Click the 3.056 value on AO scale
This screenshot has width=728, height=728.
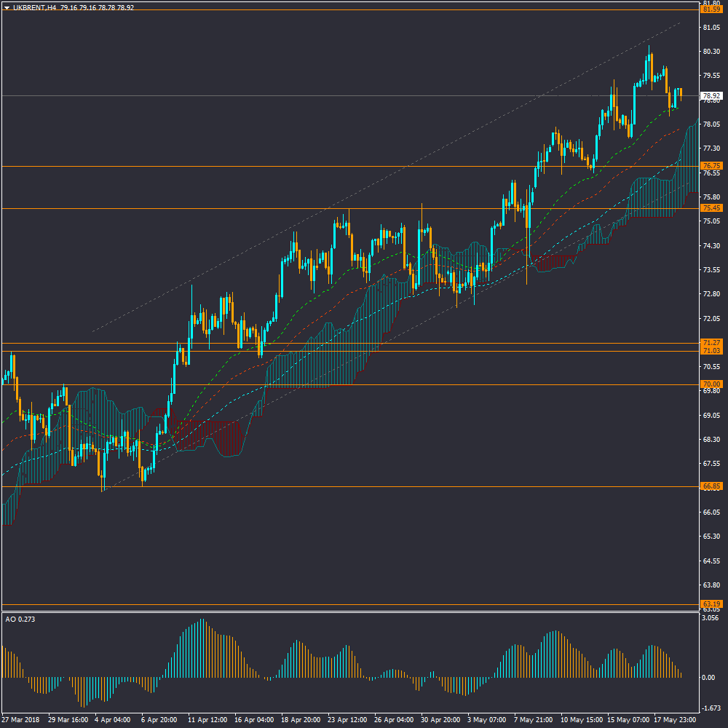(710, 618)
